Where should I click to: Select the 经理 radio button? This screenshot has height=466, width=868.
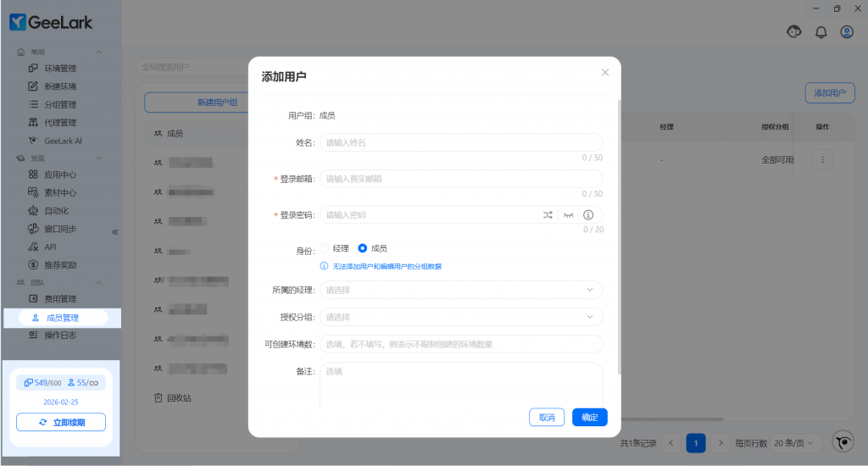tap(325, 248)
